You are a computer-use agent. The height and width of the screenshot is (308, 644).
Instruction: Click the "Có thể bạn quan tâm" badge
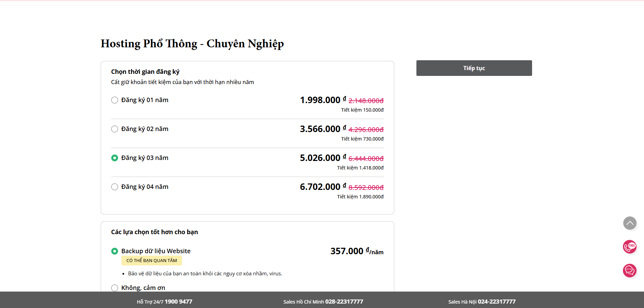tap(152, 260)
